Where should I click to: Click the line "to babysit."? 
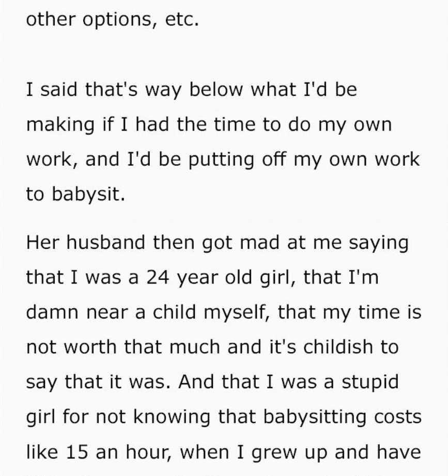pos(75,194)
